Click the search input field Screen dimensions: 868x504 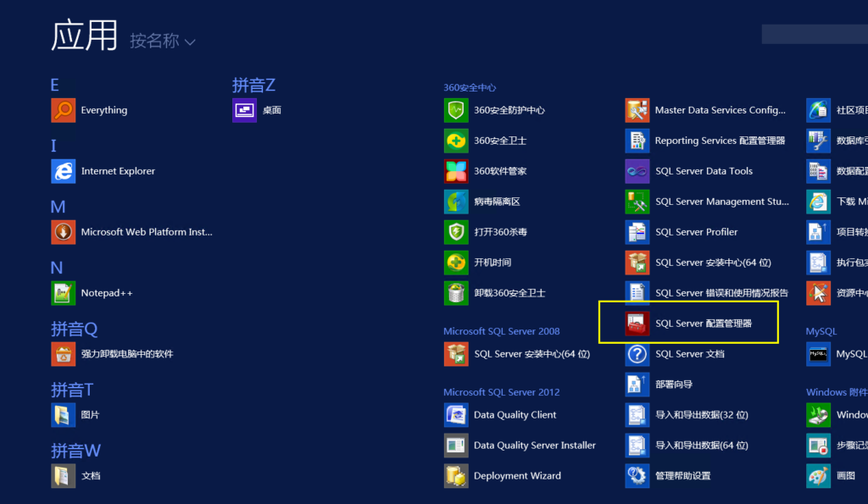tap(815, 34)
